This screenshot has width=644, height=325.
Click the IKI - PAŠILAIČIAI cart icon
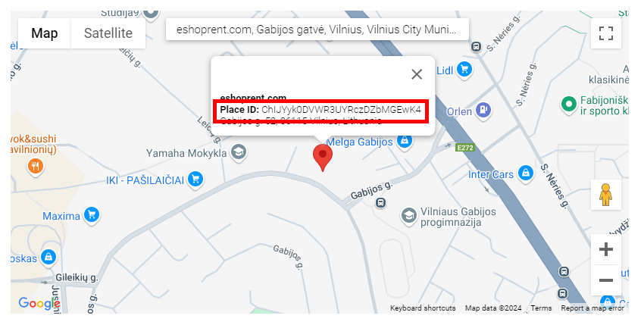195,179
